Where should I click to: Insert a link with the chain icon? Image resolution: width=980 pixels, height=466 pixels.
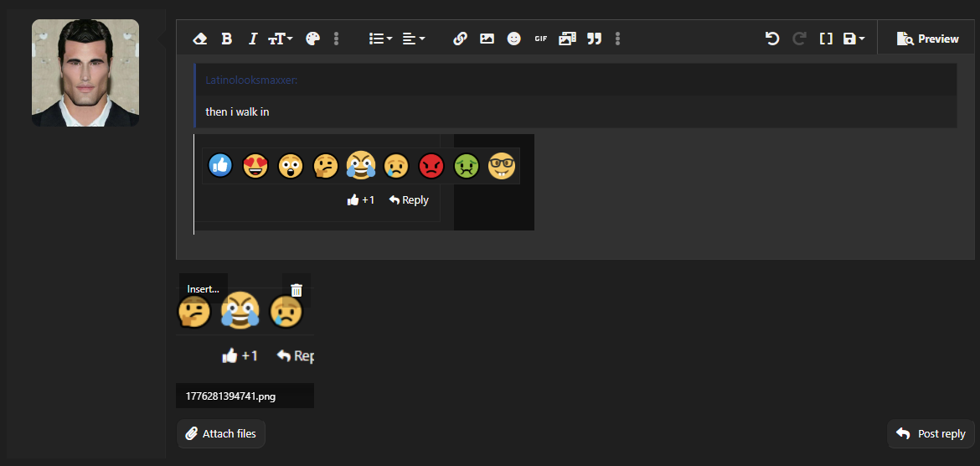tap(460, 39)
